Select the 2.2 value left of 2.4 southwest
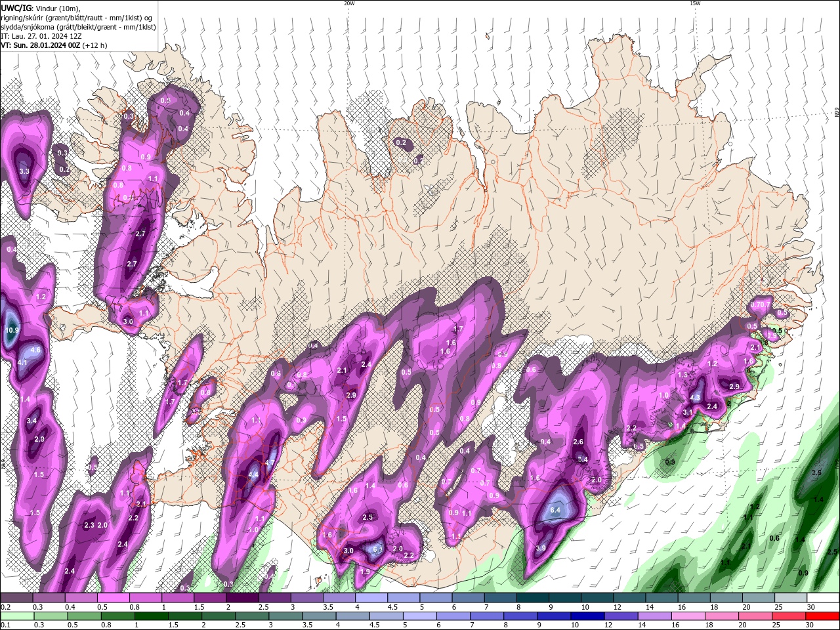 133,518
